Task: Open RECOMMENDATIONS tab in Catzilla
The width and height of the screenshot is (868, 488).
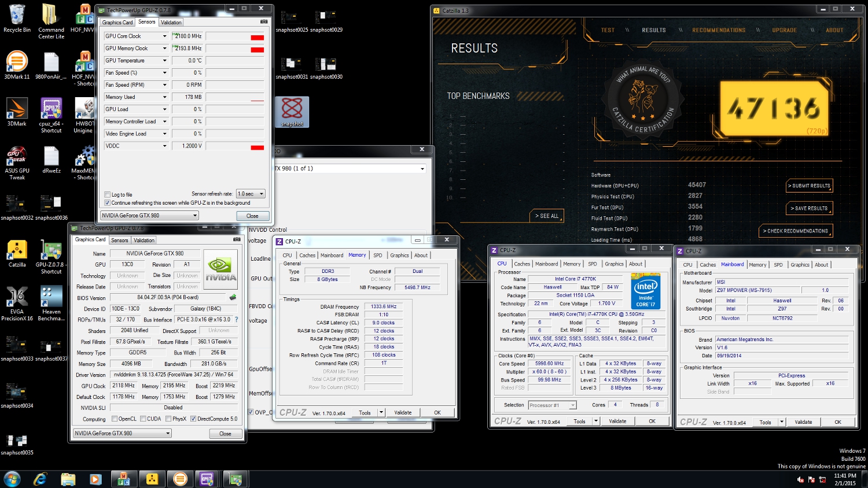Action: (x=719, y=30)
